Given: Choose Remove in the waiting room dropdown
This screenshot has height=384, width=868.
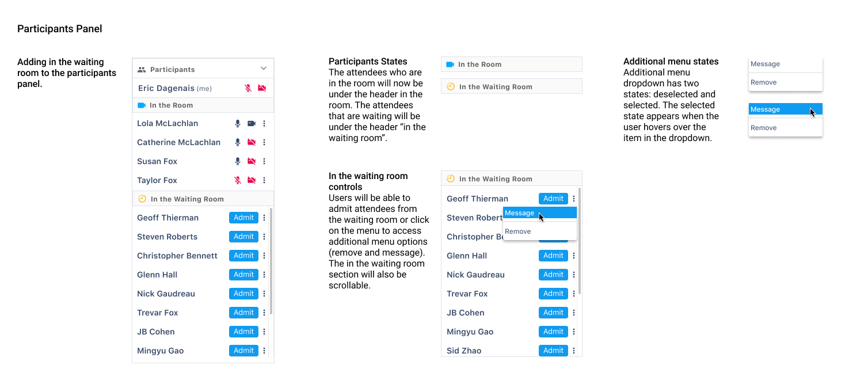Looking at the screenshot, I should coord(518,231).
